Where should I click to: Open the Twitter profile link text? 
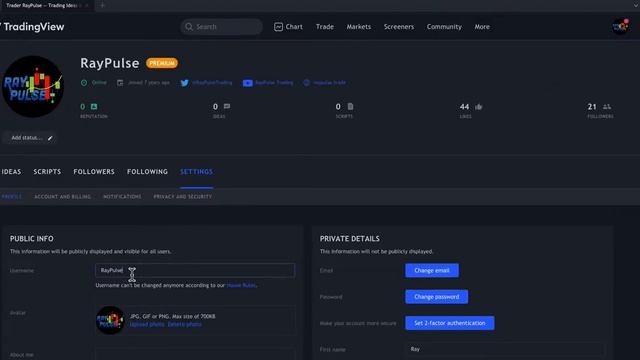click(212, 83)
